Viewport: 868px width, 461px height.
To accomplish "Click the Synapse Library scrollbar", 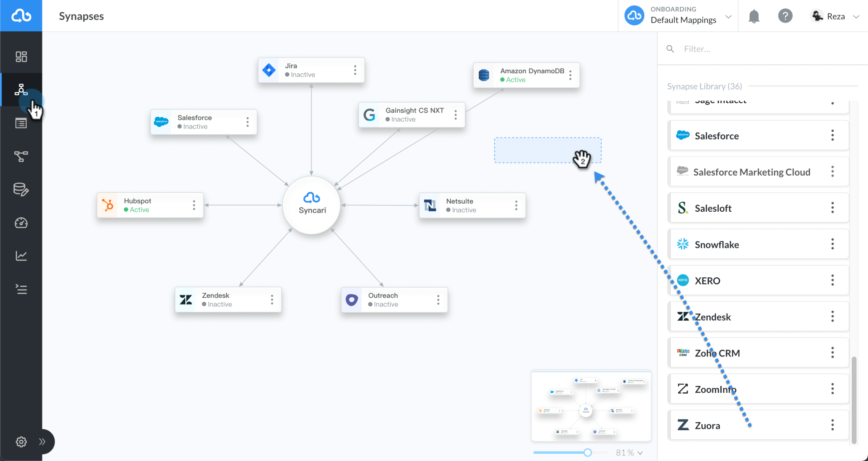I will [x=854, y=400].
